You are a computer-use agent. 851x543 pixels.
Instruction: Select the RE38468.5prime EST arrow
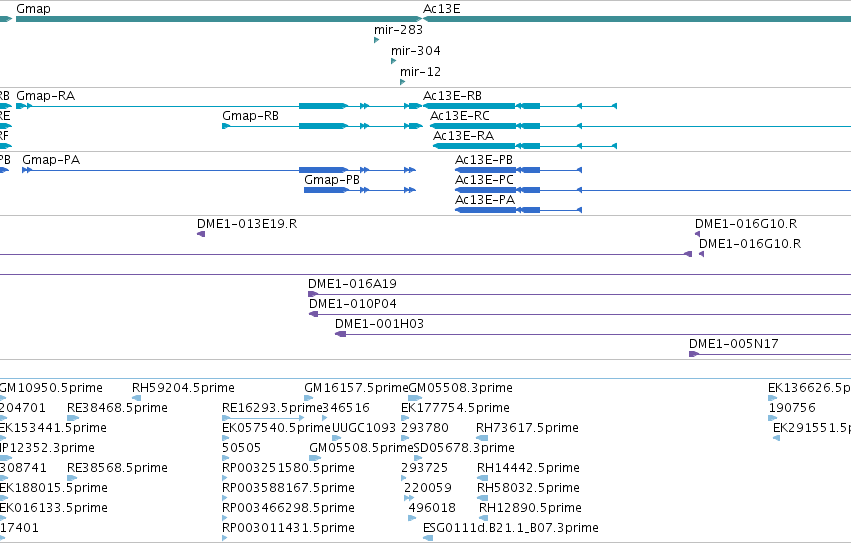click(x=73, y=418)
